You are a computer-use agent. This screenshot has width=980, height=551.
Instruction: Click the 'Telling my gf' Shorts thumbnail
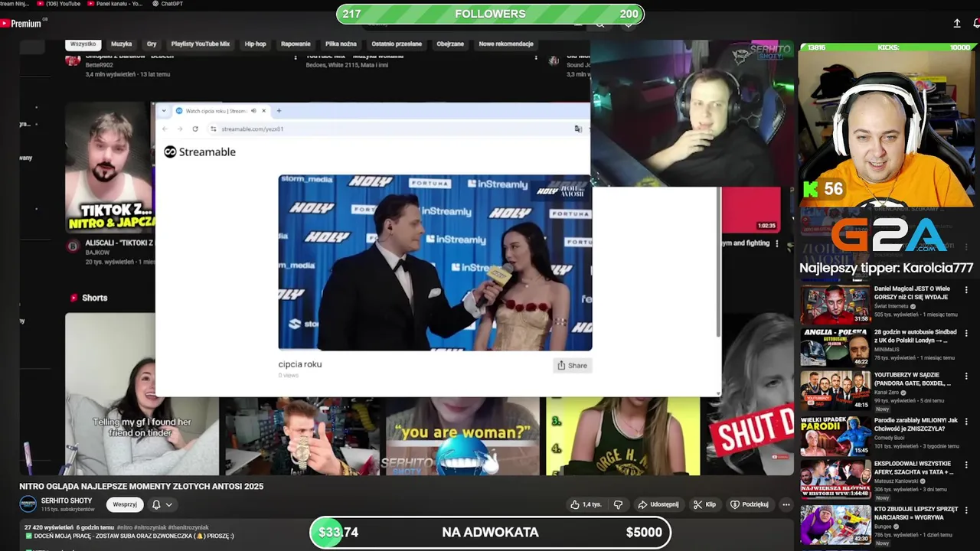pyautogui.click(x=142, y=394)
